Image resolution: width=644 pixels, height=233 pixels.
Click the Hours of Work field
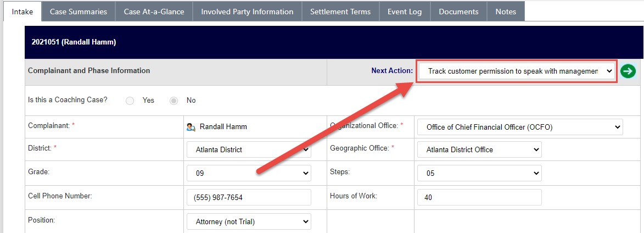click(479, 198)
